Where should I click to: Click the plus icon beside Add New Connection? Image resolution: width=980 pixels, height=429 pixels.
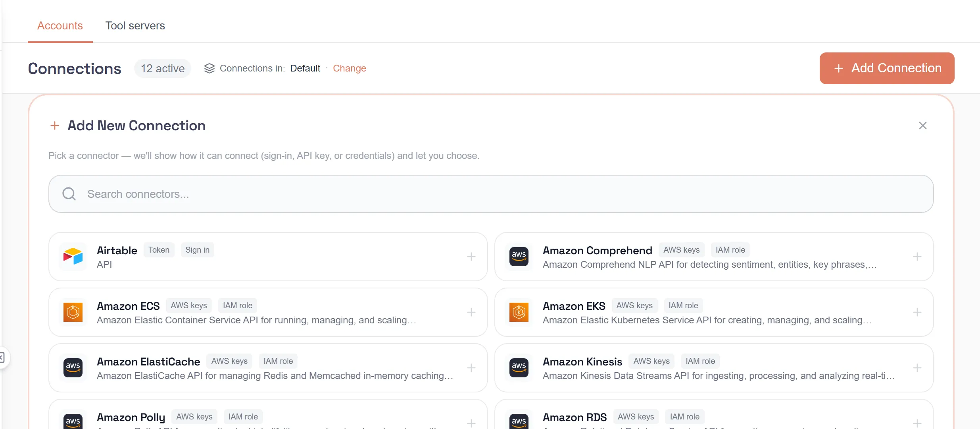pyautogui.click(x=55, y=126)
